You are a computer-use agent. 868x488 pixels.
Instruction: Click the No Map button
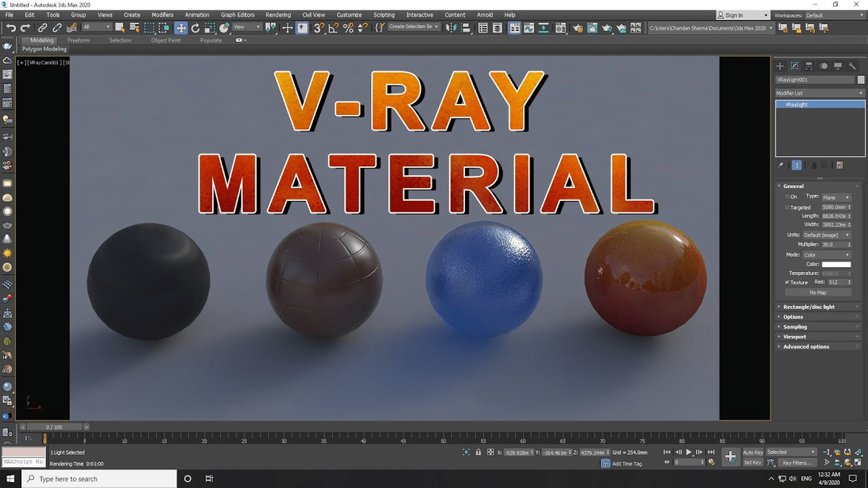click(818, 291)
